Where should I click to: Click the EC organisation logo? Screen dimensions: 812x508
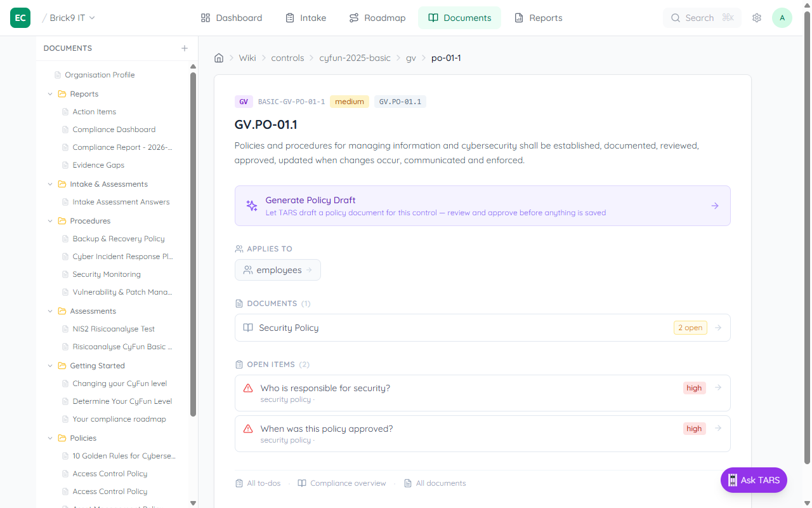[20, 18]
